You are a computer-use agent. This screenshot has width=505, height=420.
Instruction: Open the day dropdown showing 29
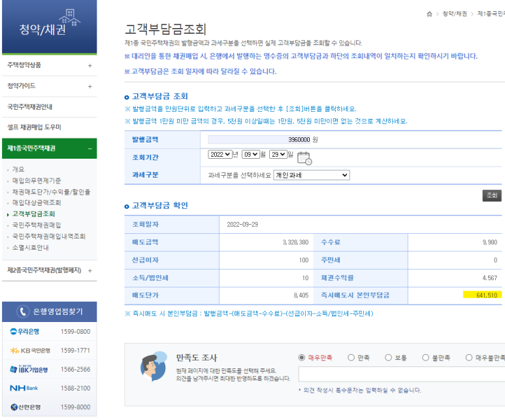[x=278, y=155]
